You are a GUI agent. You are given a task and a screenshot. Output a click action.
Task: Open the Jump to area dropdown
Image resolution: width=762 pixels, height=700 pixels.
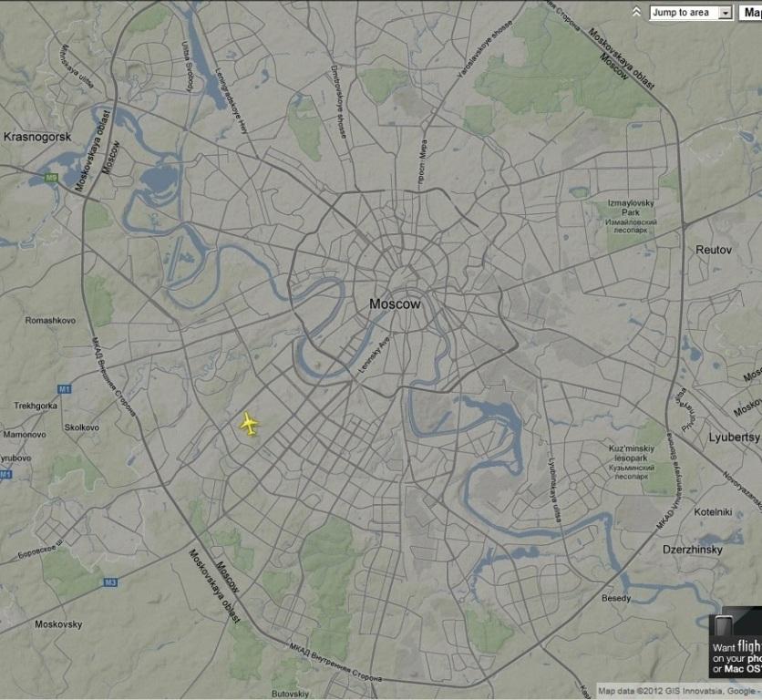click(x=691, y=13)
